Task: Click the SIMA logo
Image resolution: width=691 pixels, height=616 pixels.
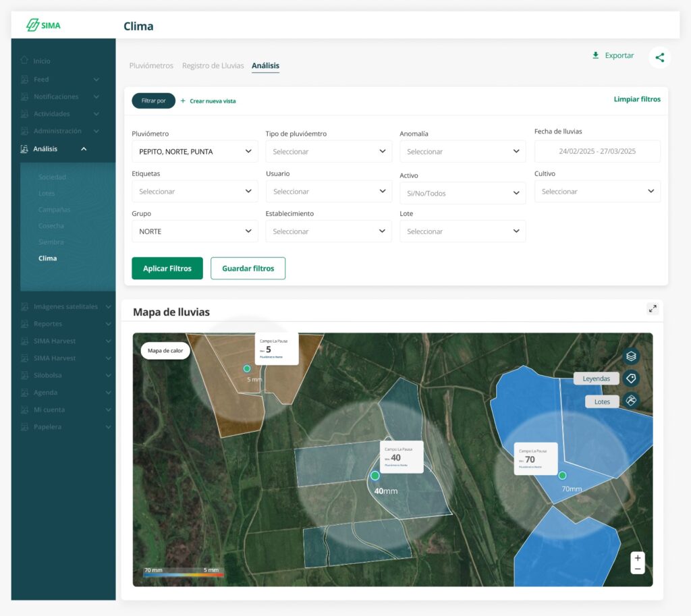Action: [x=43, y=26]
